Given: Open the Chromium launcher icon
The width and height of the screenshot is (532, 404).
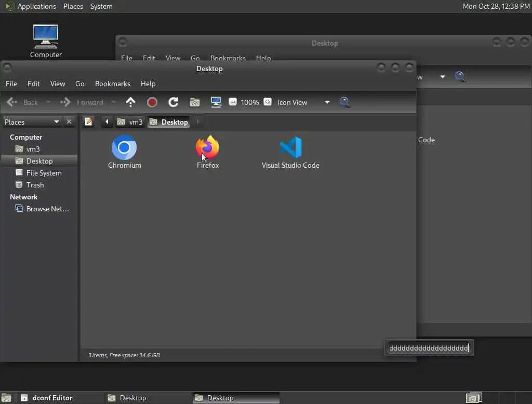Looking at the screenshot, I should coord(124,147).
